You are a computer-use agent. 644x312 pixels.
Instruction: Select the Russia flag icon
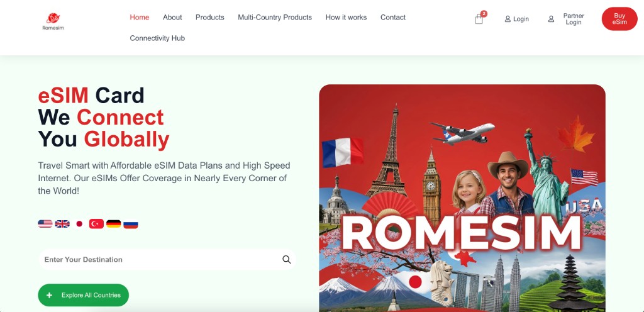pyautogui.click(x=131, y=224)
